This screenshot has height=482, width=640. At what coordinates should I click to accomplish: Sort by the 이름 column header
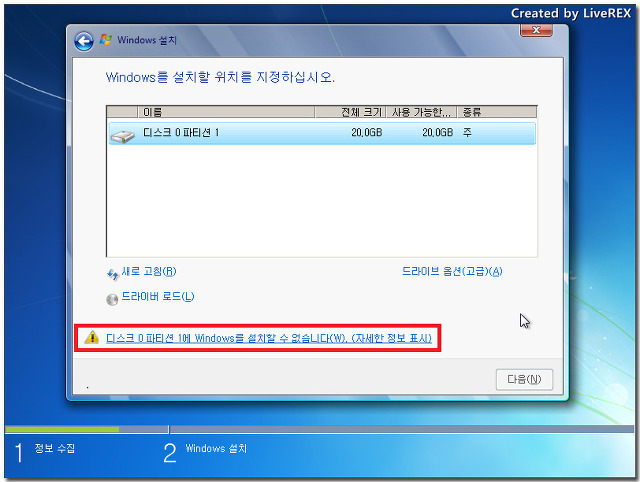(x=227, y=112)
